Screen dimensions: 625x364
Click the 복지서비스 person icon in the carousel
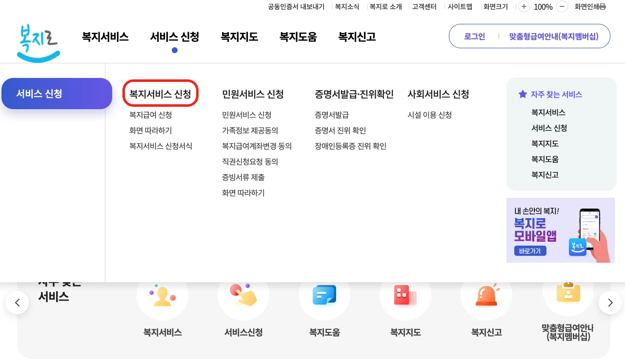[162, 295]
